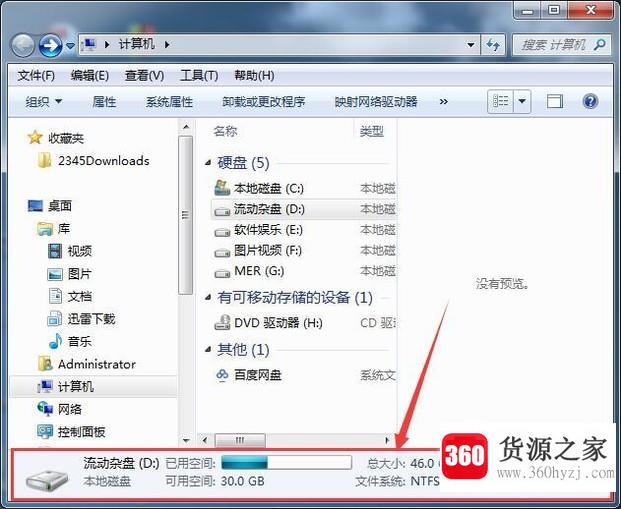621x509 pixels.
Task: Click 卸载或更改程序
Action: click(264, 102)
